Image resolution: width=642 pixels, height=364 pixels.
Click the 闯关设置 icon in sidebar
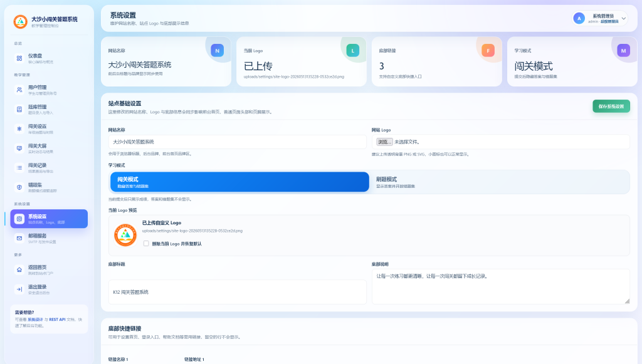19,129
